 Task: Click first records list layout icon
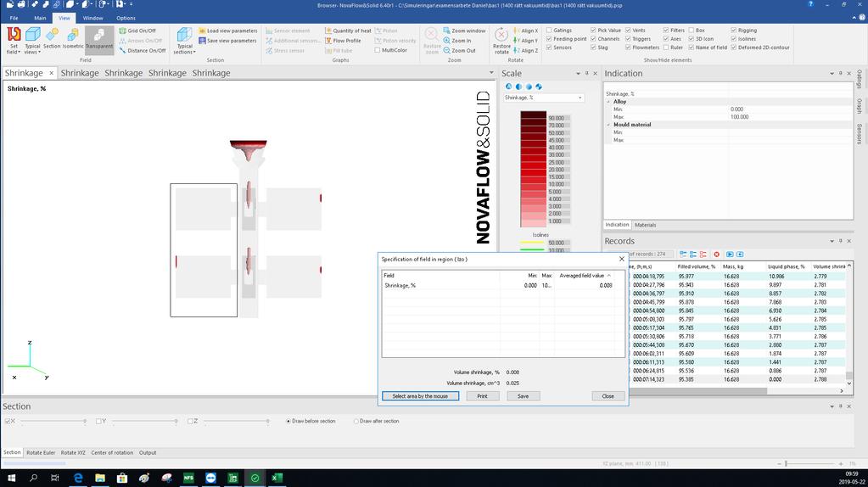pyautogui.click(x=683, y=254)
